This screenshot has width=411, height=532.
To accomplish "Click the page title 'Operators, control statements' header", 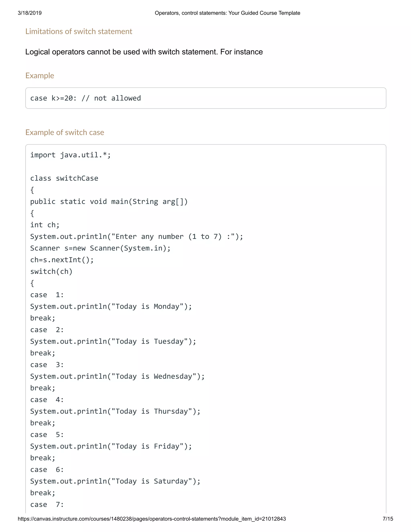I will [227, 13].
